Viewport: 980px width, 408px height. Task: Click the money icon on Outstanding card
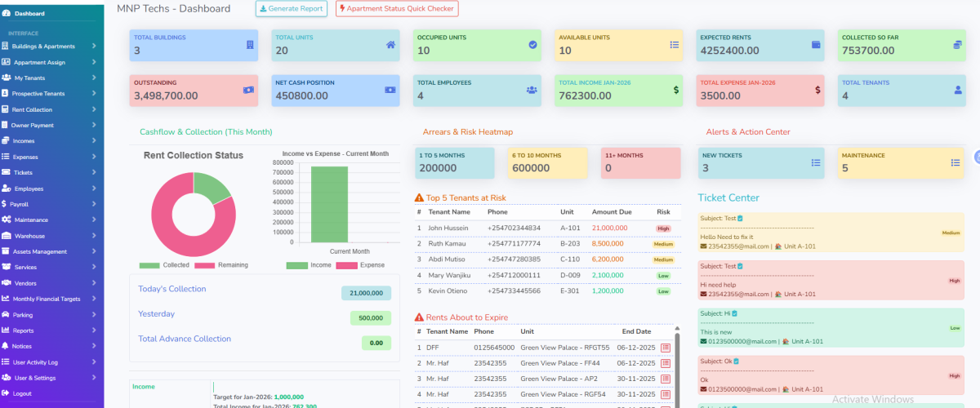[248, 90]
